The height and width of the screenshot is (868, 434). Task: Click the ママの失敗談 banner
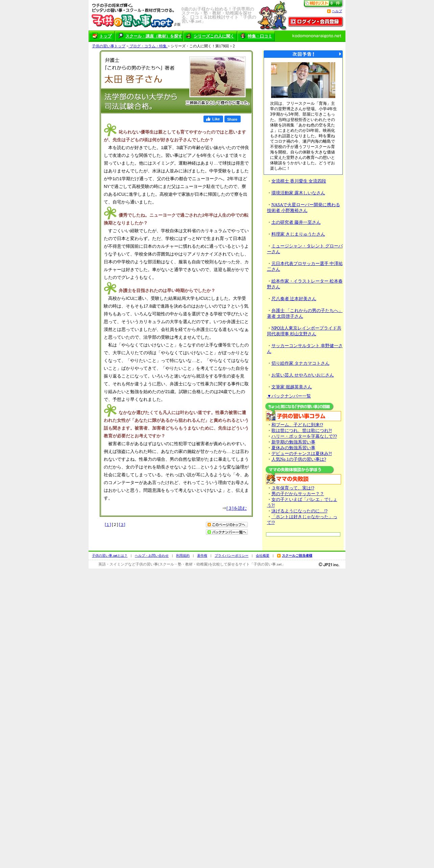(x=303, y=479)
